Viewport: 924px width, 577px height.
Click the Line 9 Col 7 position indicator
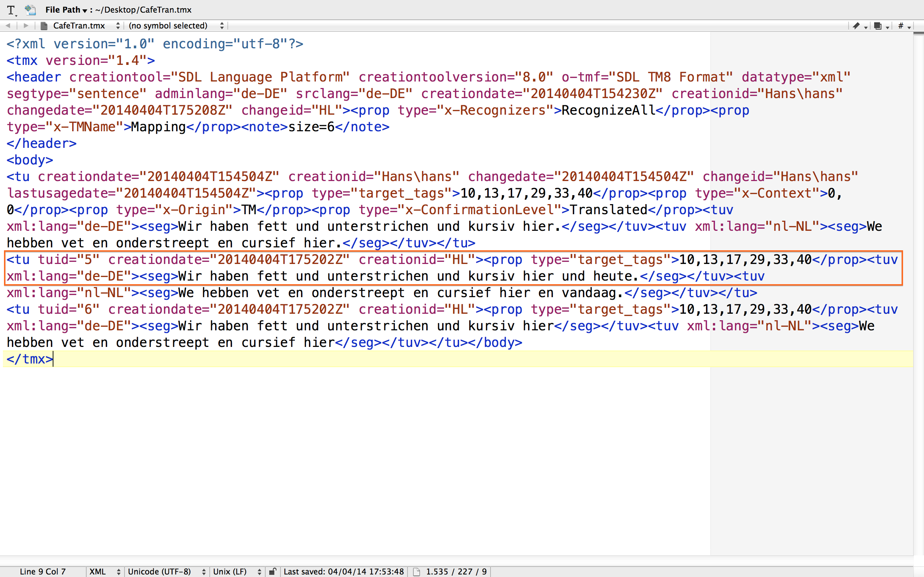point(43,571)
